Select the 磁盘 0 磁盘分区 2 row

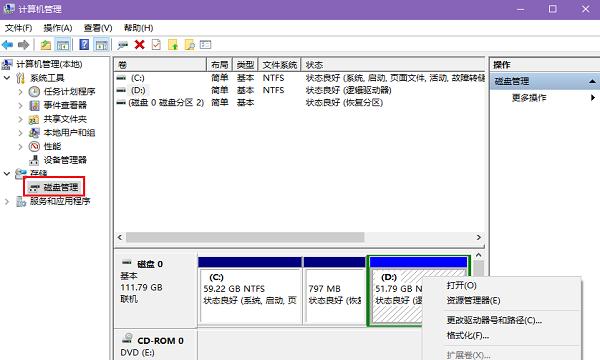[x=300, y=103]
